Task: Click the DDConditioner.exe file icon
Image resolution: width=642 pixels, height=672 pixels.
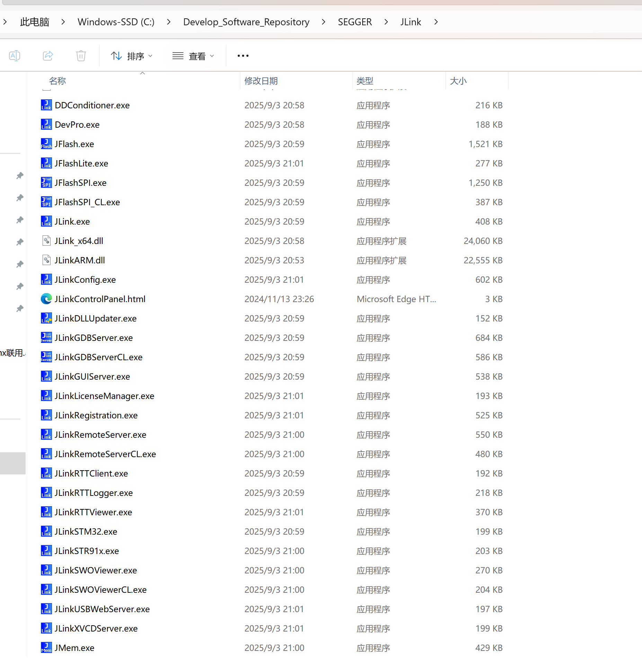Action: [46, 105]
